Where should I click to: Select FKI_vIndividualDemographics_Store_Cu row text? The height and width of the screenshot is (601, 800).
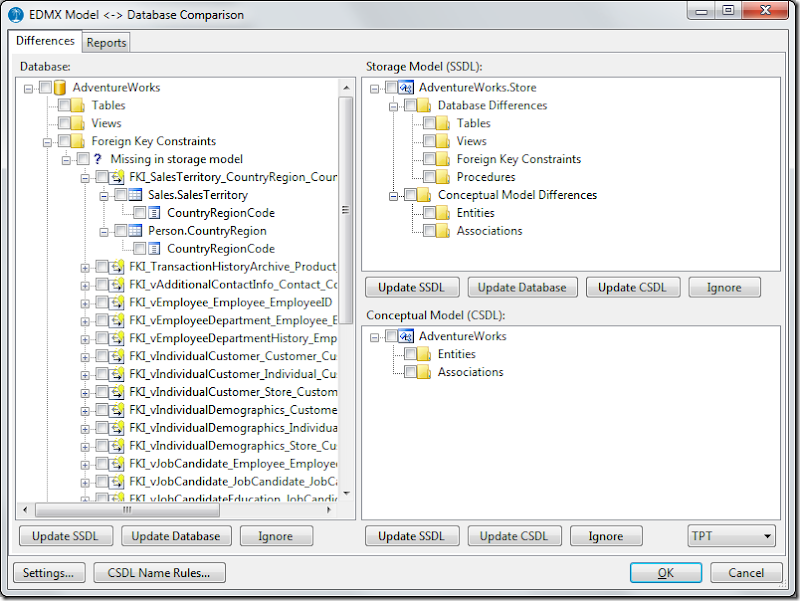233,446
